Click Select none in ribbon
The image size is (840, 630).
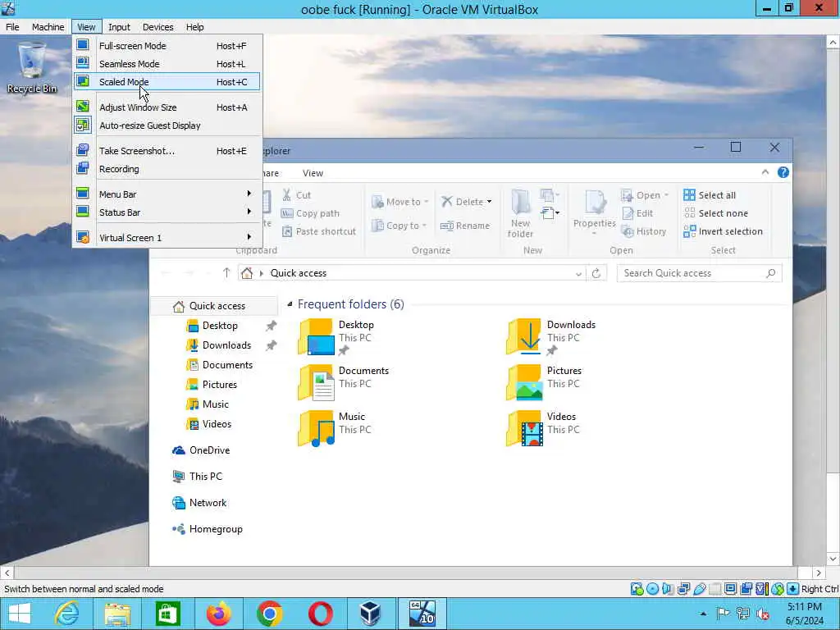(715, 213)
